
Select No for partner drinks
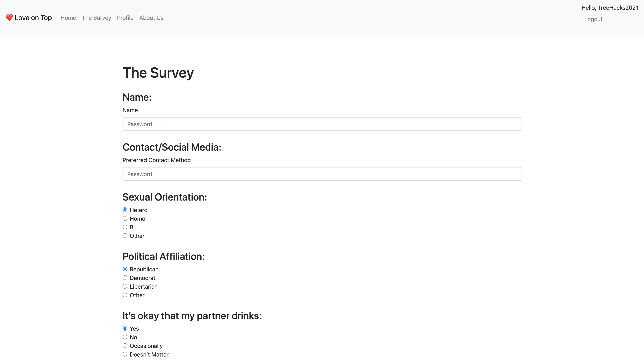coord(125,337)
